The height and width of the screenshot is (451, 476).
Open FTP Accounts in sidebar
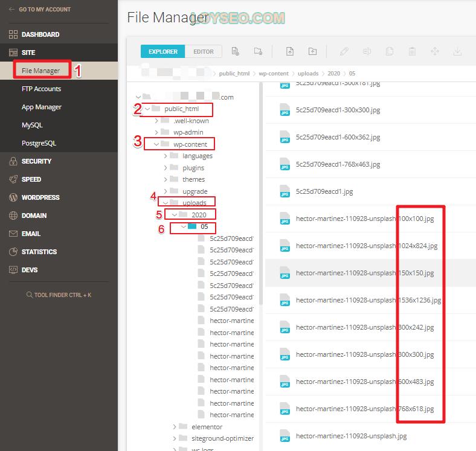point(41,89)
